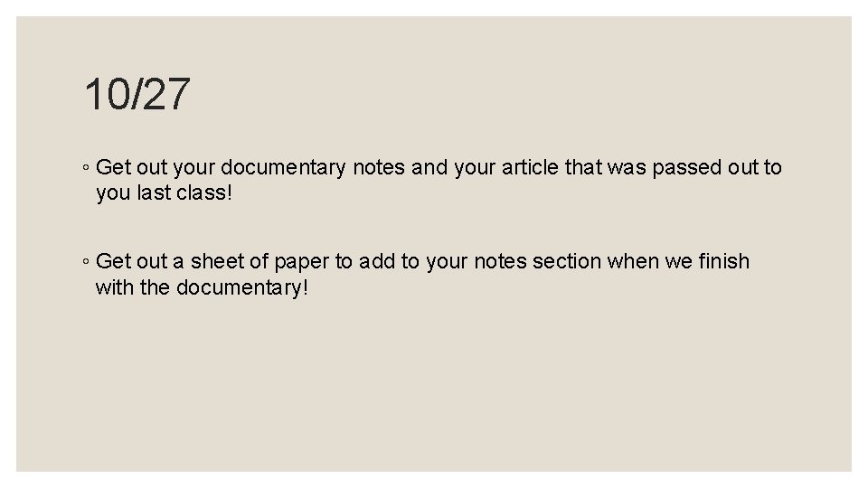Click the second bullet point marker
Screen dimensions: 868x488
85,262
